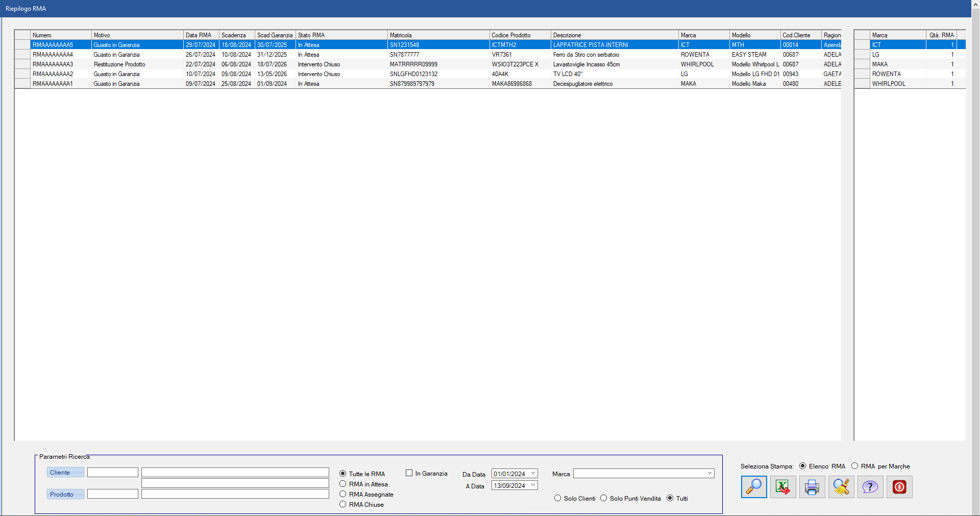
Task: Clear search filters with the broom icon
Action: (841, 487)
